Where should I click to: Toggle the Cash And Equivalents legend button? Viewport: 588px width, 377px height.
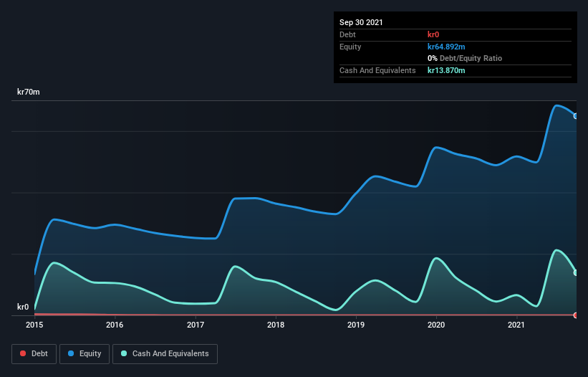165,354
